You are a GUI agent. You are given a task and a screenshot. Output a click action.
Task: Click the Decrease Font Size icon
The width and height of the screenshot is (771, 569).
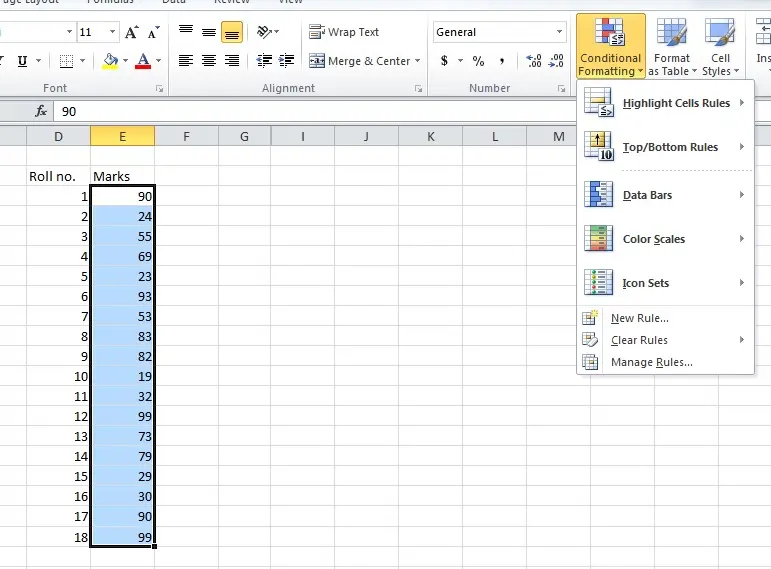tap(153, 32)
